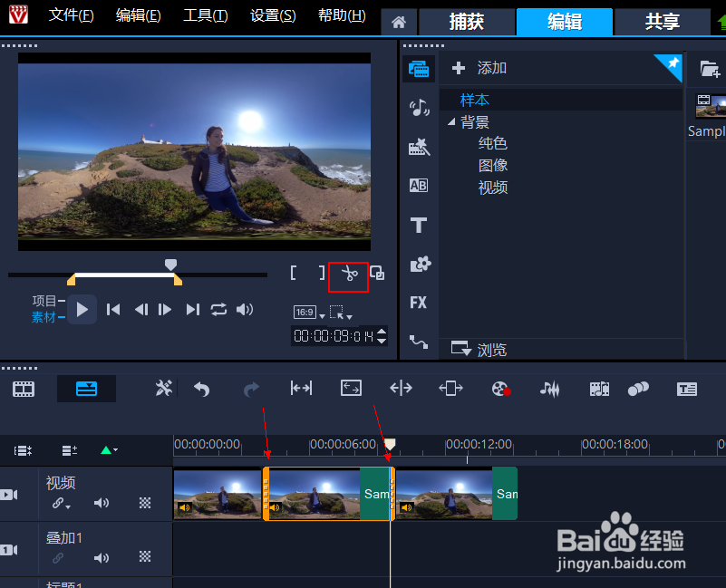Switch to the 捕获 tab
Viewport: 726px width, 588px height.
[466, 22]
